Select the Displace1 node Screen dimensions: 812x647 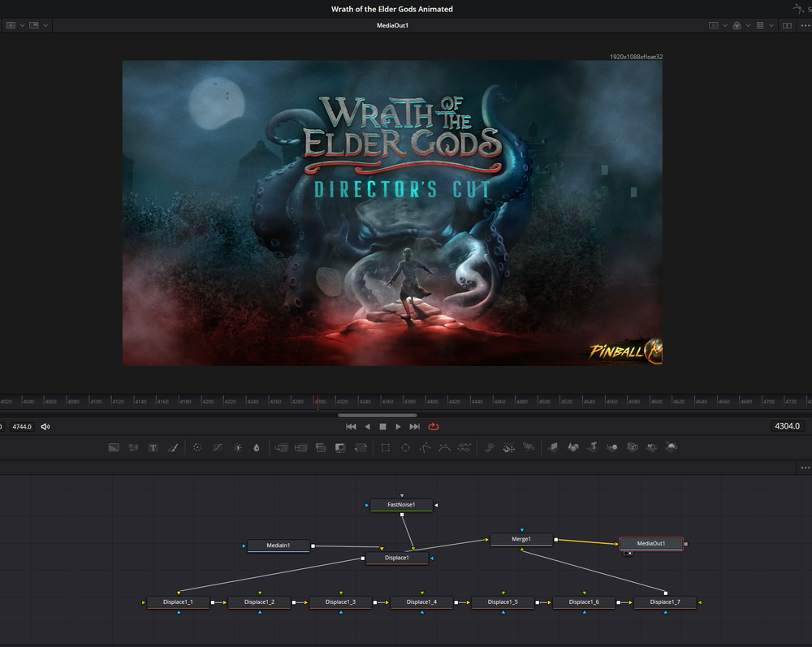[x=397, y=558]
